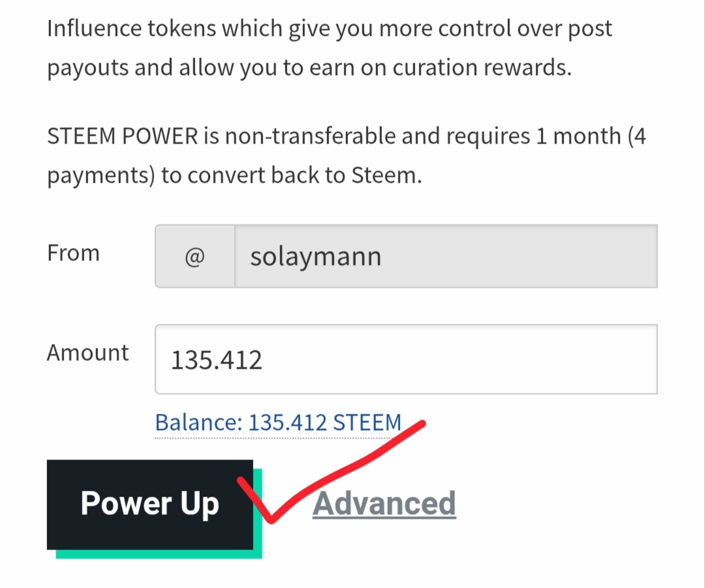Screen dimensions: 705x588
Task: Select the From username field solaymann
Action: pyautogui.click(x=446, y=256)
